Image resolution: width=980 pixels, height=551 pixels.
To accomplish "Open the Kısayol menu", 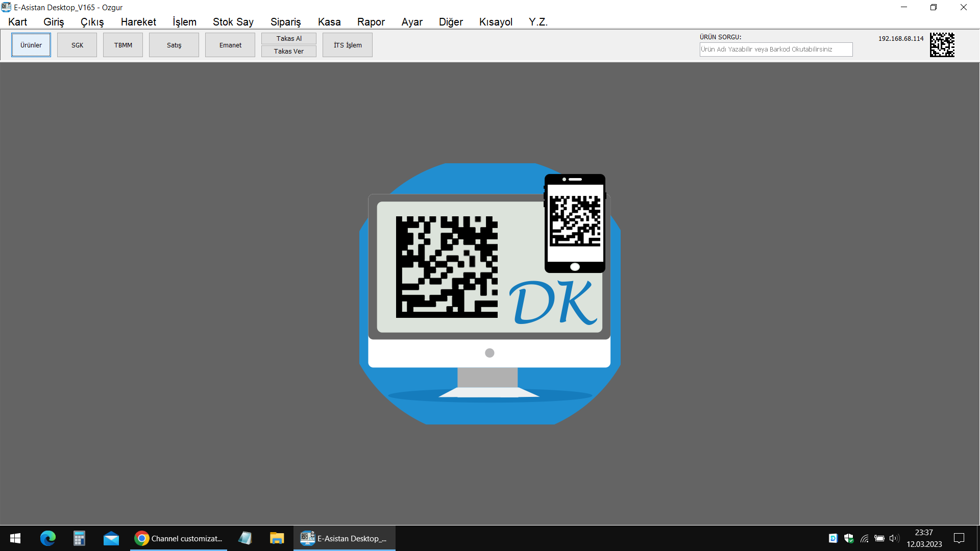I will point(496,22).
